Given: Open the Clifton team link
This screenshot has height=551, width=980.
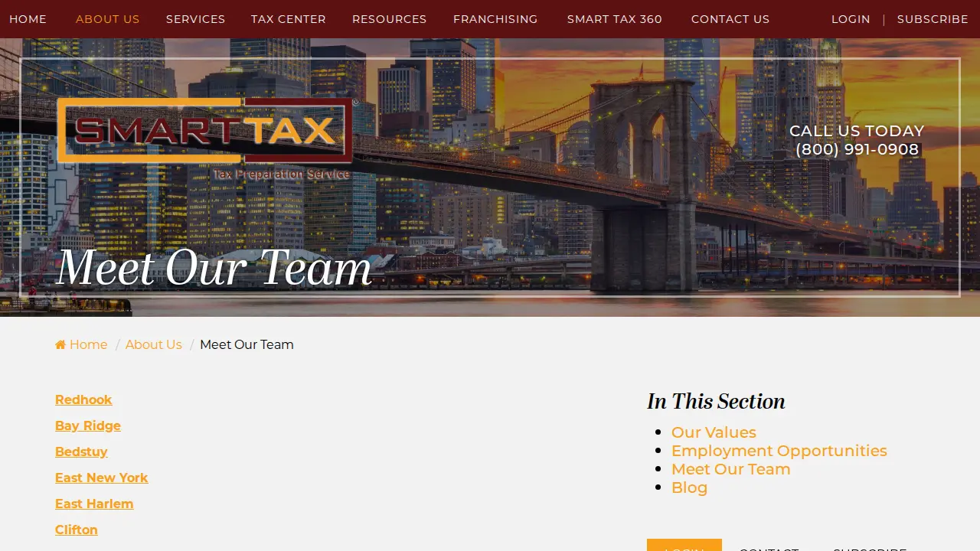Looking at the screenshot, I should [77, 530].
